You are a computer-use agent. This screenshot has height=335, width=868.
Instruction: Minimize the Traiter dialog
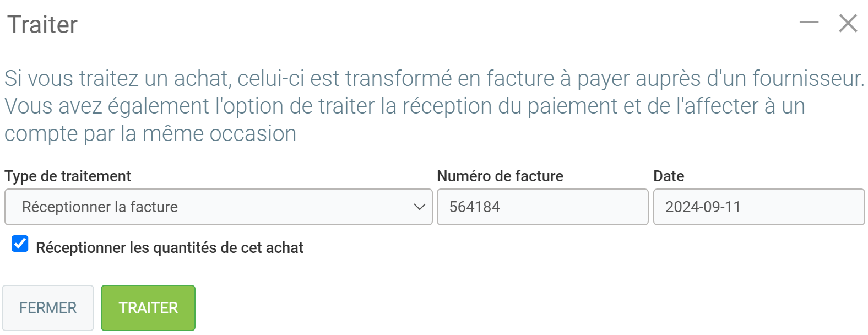[809, 23]
